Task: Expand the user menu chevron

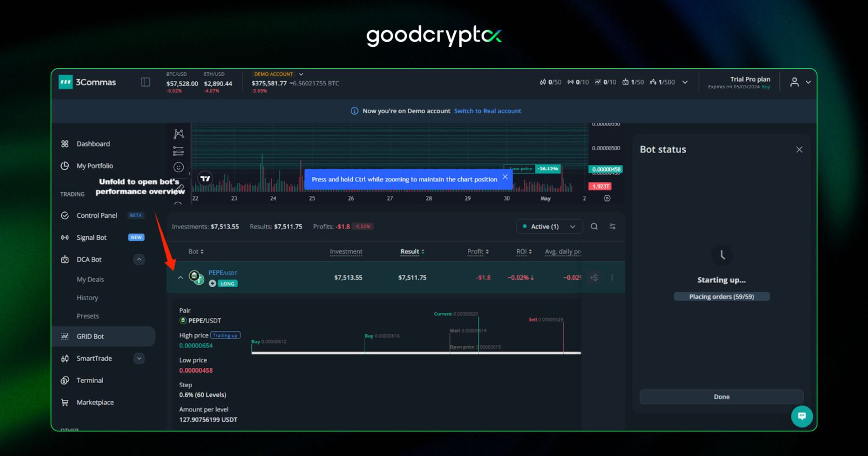Action: click(x=808, y=82)
